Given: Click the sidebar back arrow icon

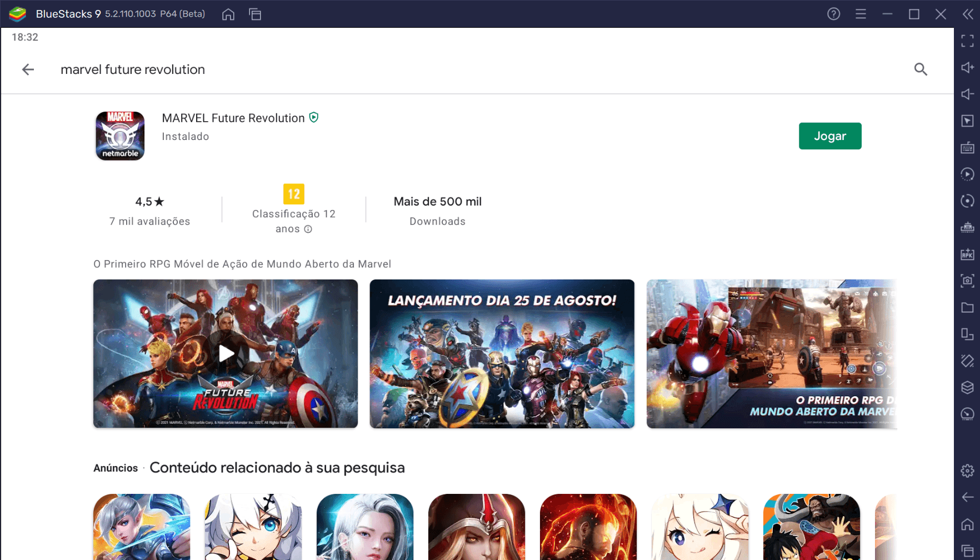Looking at the screenshot, I should tap(967, 497).
